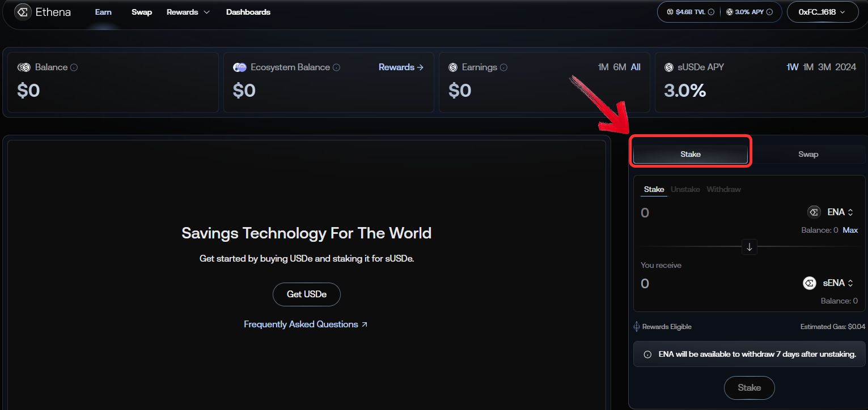Open Swap in the top navigation
The image size is (868, 410).
point(142,12)
